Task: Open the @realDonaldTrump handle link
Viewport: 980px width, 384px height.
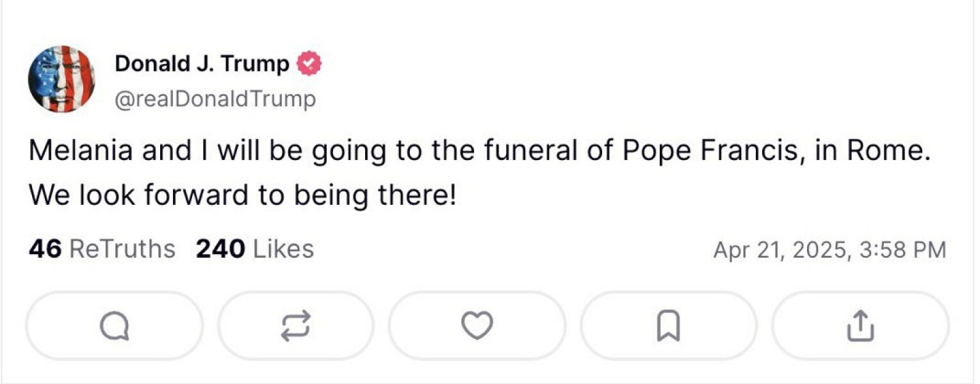Action: [x=215, y=99]
